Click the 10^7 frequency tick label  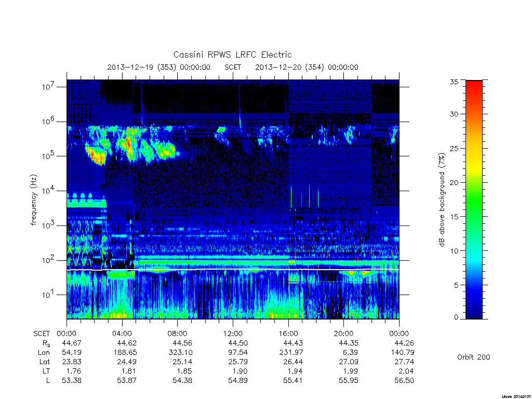point(48,87)
